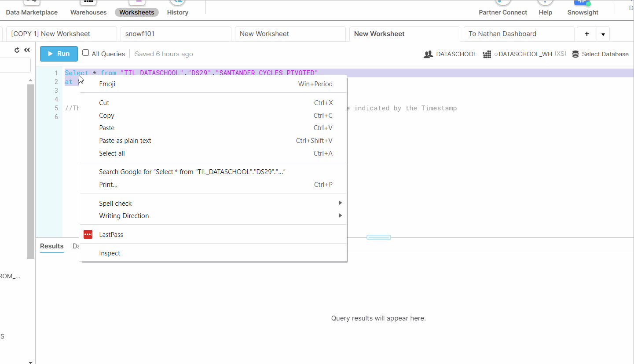Open the DATASCHOOL role selector

coord(450,54)
